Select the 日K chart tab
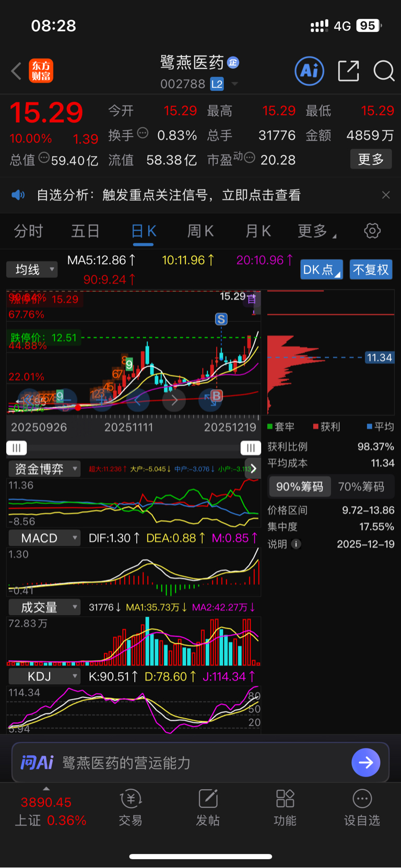Image resolution: width=401 pixels, height=868 pixels. click(x=144, y=231)
